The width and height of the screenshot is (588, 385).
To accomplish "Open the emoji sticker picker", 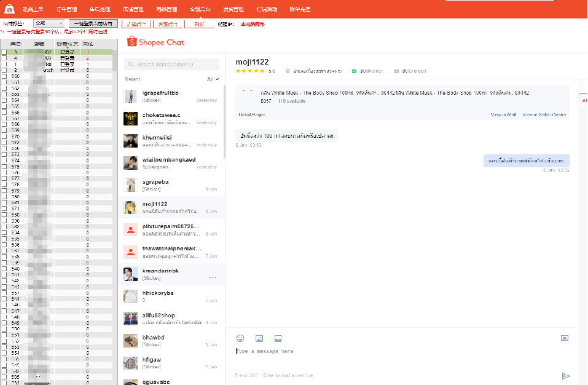I will (x=240, y=338).
